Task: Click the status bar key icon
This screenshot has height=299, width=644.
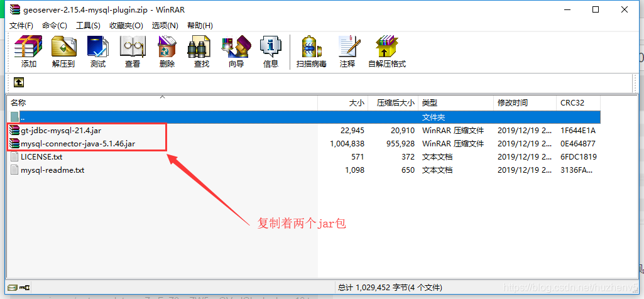Action: pyautogui.click(x=25, y=287)
